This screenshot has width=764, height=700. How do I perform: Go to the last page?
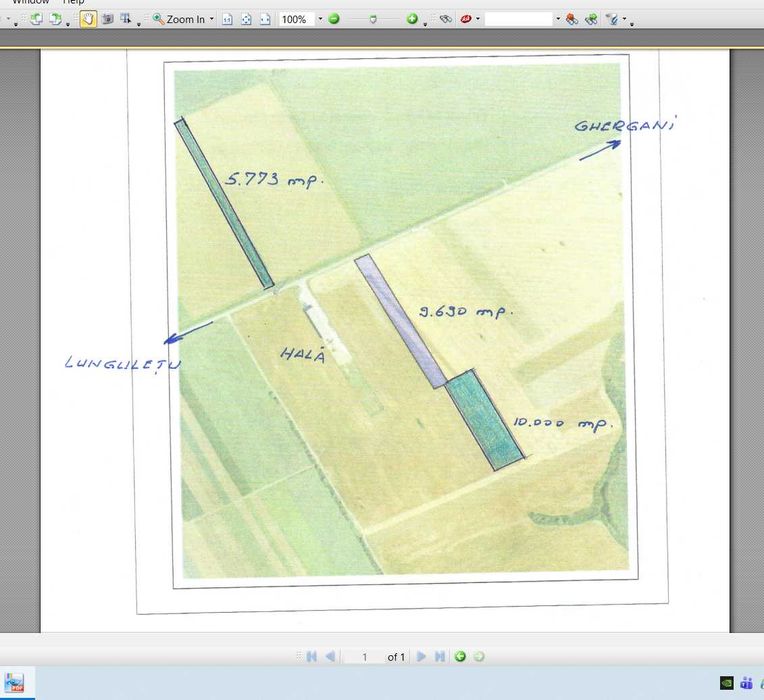(x=440, y=657)
